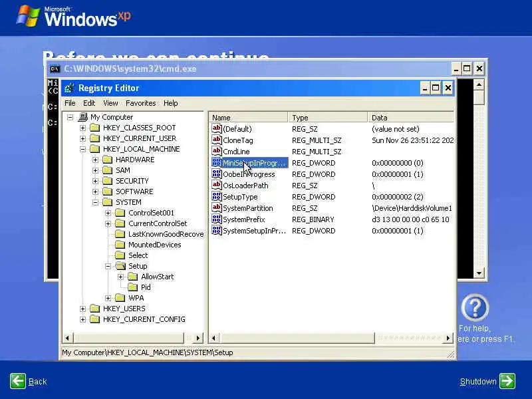This screenshot has width=532, height=399.
Task: Select the MiniSetupInProgress value
Action: tap(254, 163)
